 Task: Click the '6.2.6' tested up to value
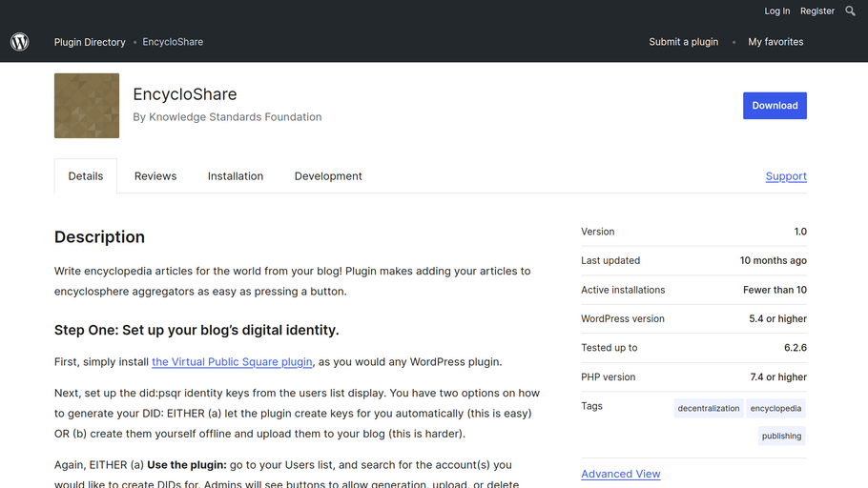pyautogui.click(x=796, y=348)
